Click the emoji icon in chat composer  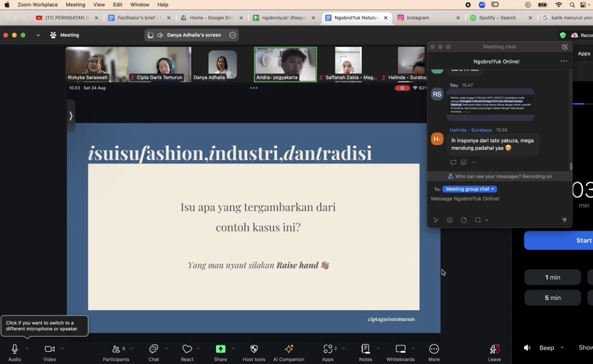click(x=449, y=220)
